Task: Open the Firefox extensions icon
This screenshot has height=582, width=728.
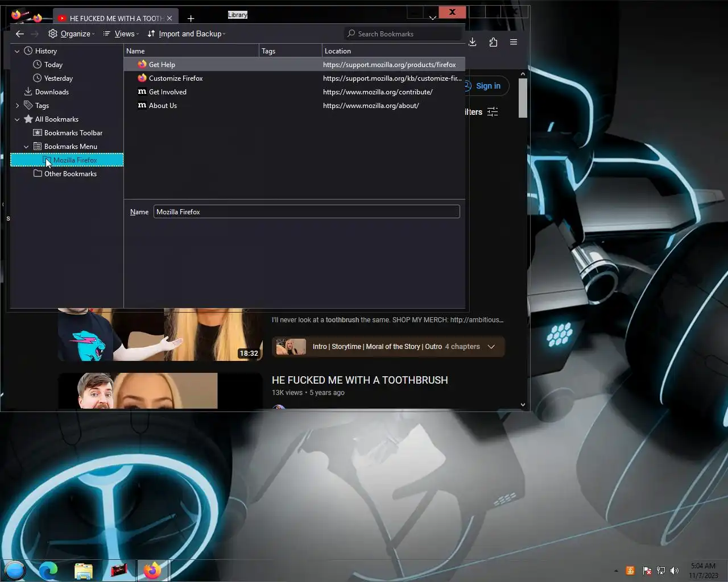Action: [493, 42]
